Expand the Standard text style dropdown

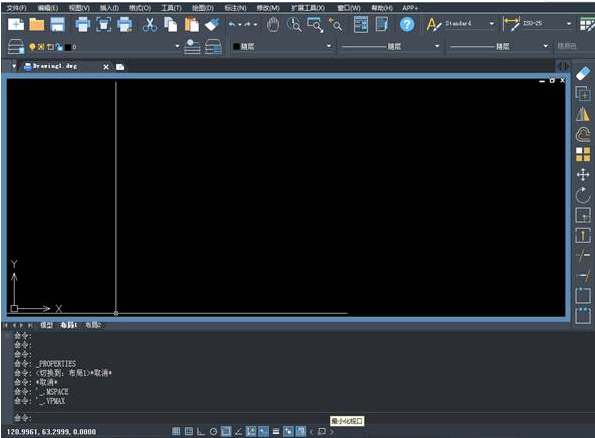tap(491, 24)
